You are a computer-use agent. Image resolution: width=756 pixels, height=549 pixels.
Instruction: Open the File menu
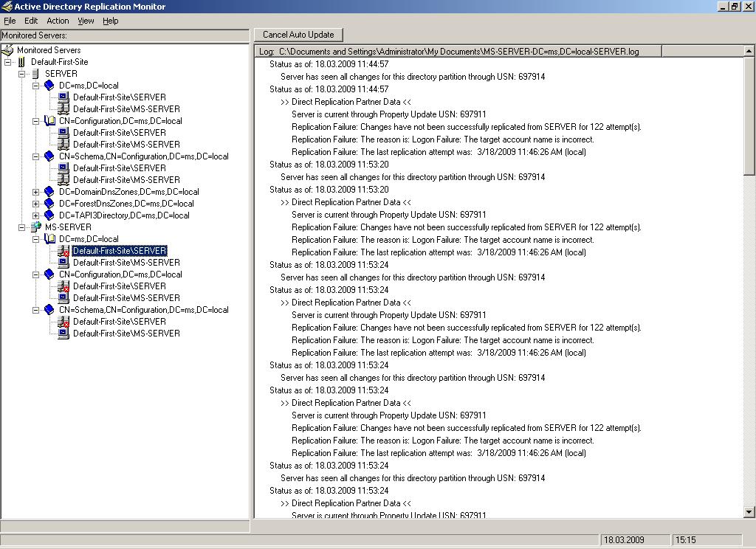coord(10,21)
